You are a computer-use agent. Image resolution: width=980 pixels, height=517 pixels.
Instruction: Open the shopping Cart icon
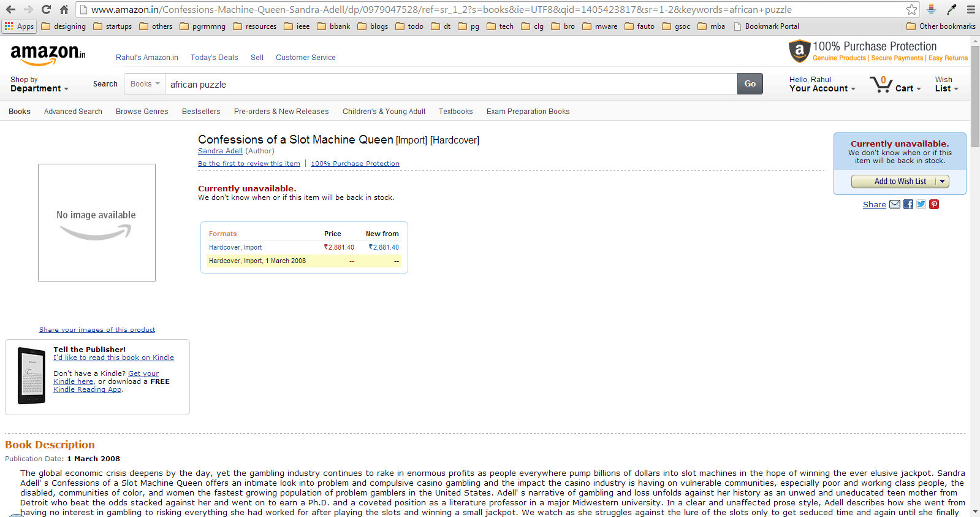click(x=895, y=84)
